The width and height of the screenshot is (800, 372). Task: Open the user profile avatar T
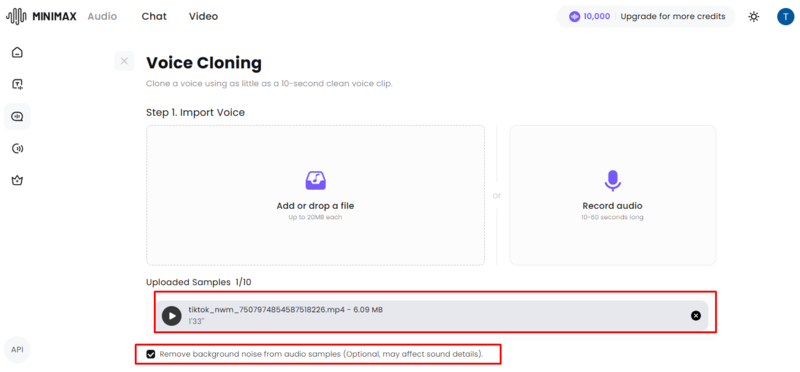(x=786, y=16)
